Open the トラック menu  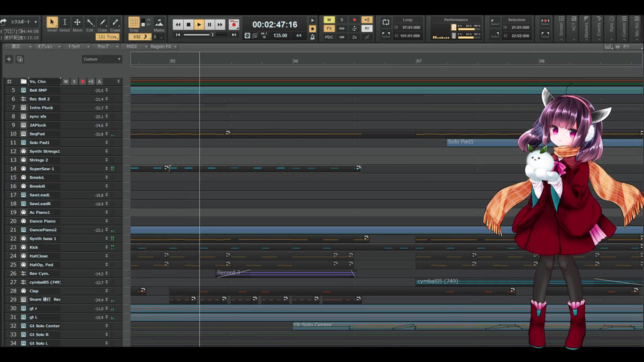coord(76,46)
